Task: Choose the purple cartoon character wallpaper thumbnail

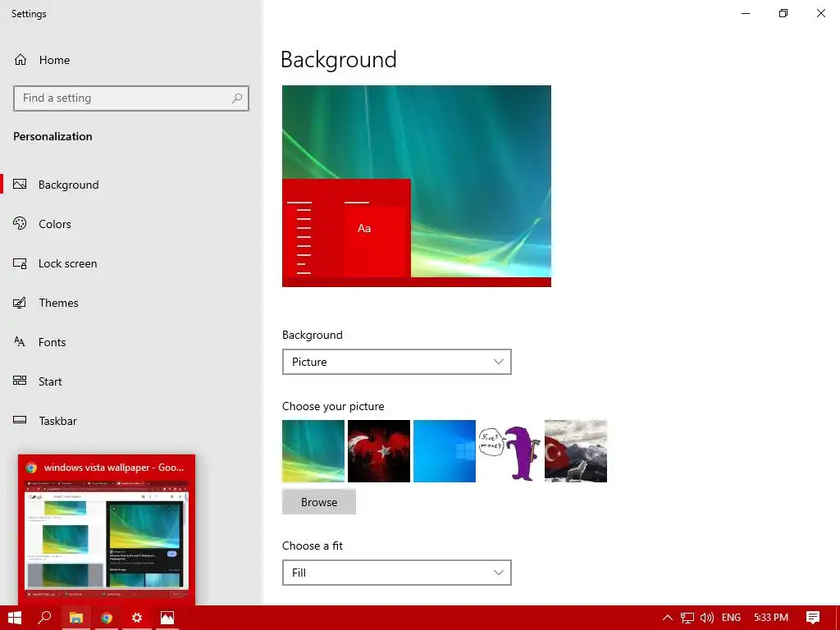Action: point(510,451)
